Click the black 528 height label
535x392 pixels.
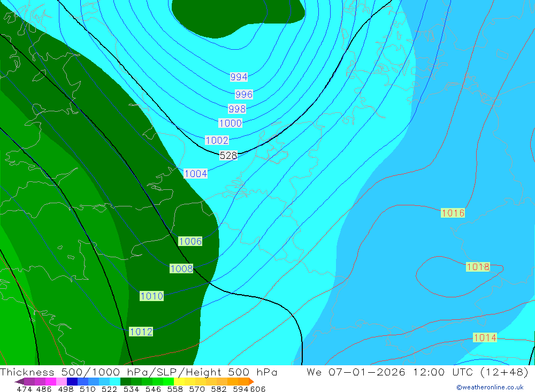[x=228, y=156]
